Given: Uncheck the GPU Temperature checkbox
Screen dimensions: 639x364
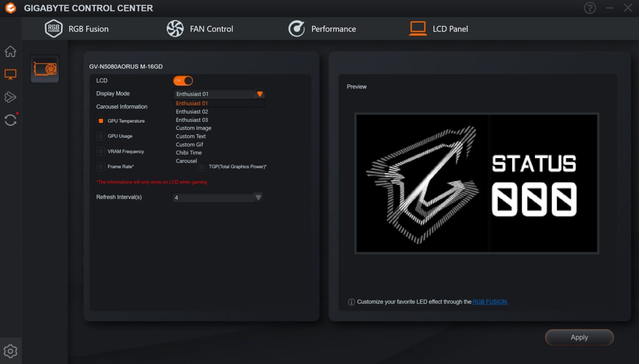Looking at the screenshot, I should coord(101,121).
